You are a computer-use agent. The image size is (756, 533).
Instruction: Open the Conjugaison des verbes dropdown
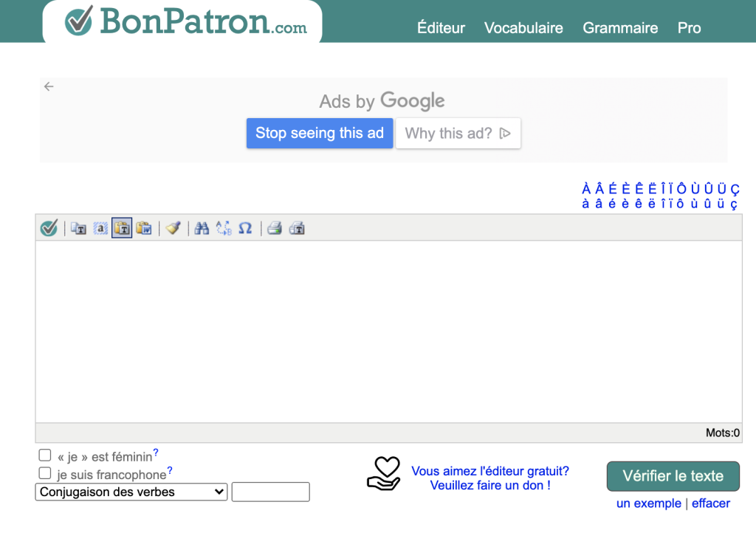[131, 492]
